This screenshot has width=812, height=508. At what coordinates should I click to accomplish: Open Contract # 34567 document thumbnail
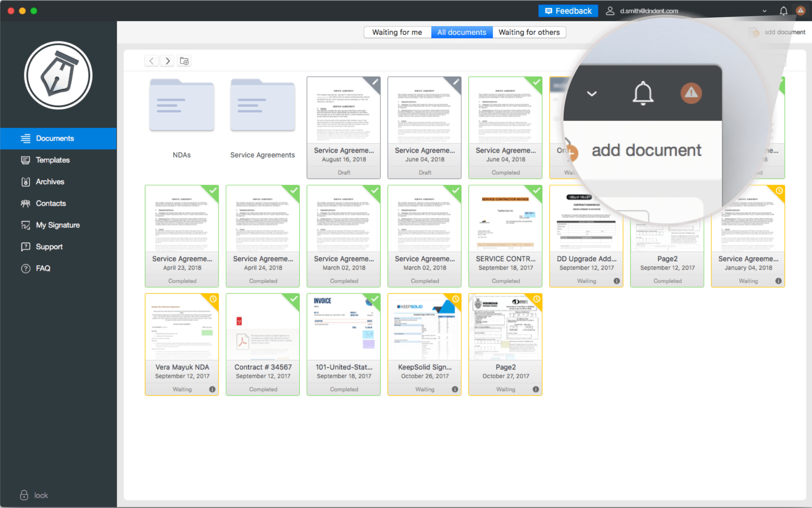(263, 327)
